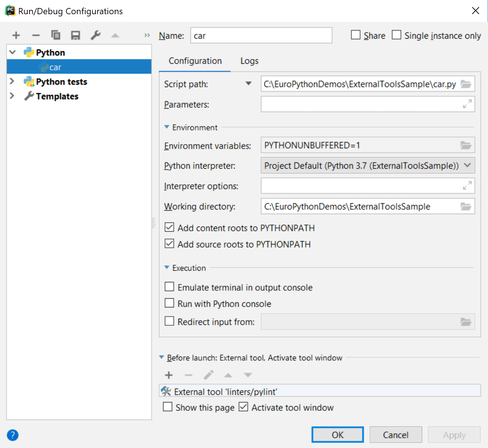Select the 'car' configuration in the tree
Screen dimensions: 488x448
click(55, 67)
